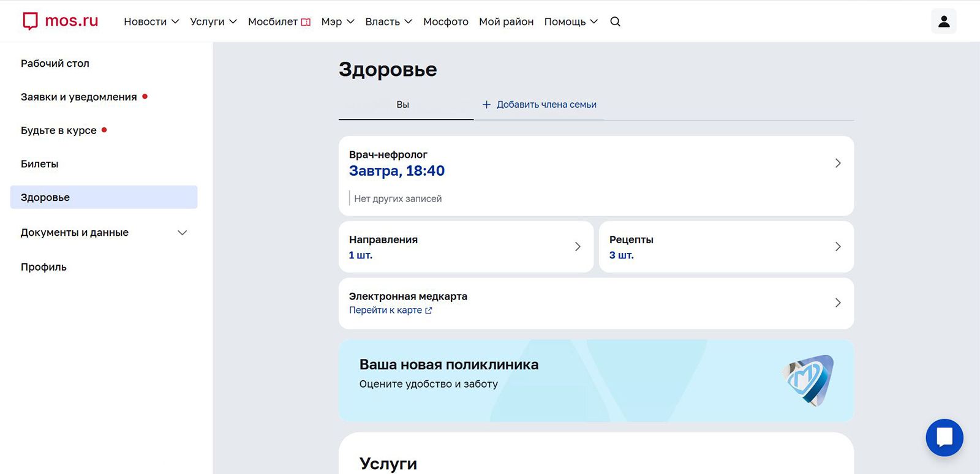980x474 pixels.
Task: Click the Услуги section heading at the bottom
Action: [x=388, y=464]
